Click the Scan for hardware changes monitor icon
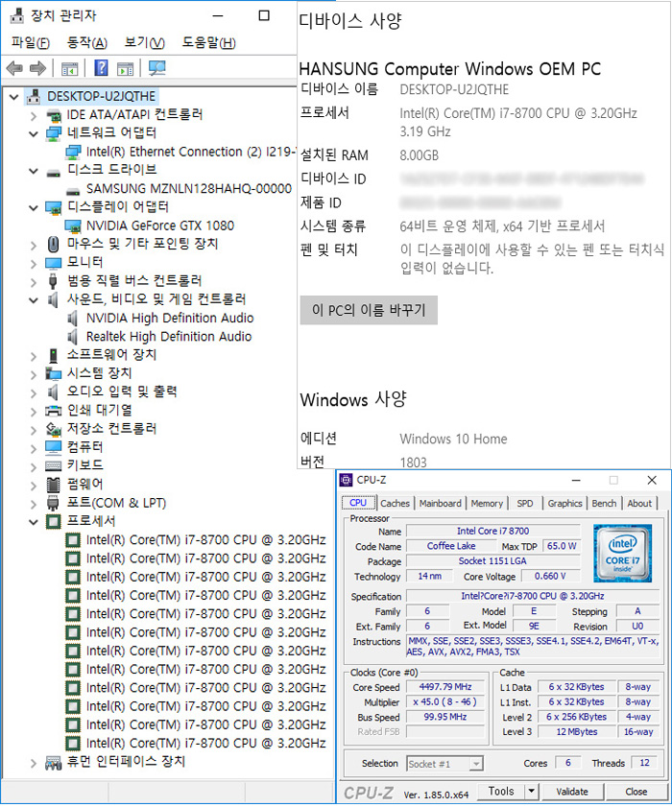Viewport: 672px width, 807px height. [156, 68]
